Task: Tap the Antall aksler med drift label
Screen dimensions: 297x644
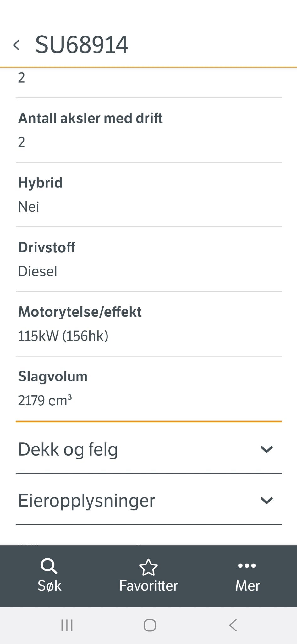Action: 91,118
